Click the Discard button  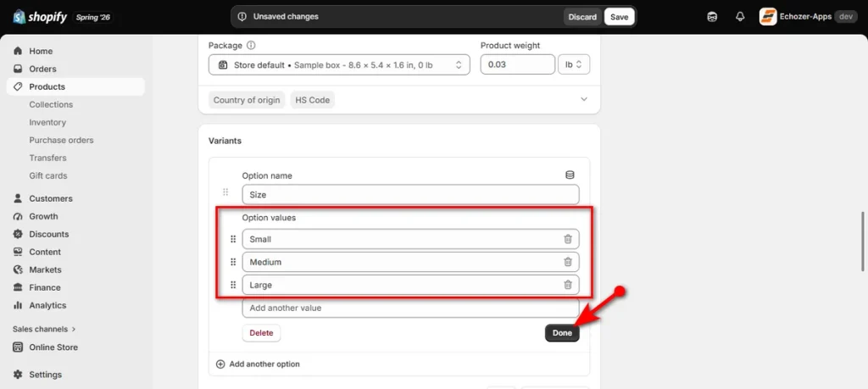[x=582, y=17]
